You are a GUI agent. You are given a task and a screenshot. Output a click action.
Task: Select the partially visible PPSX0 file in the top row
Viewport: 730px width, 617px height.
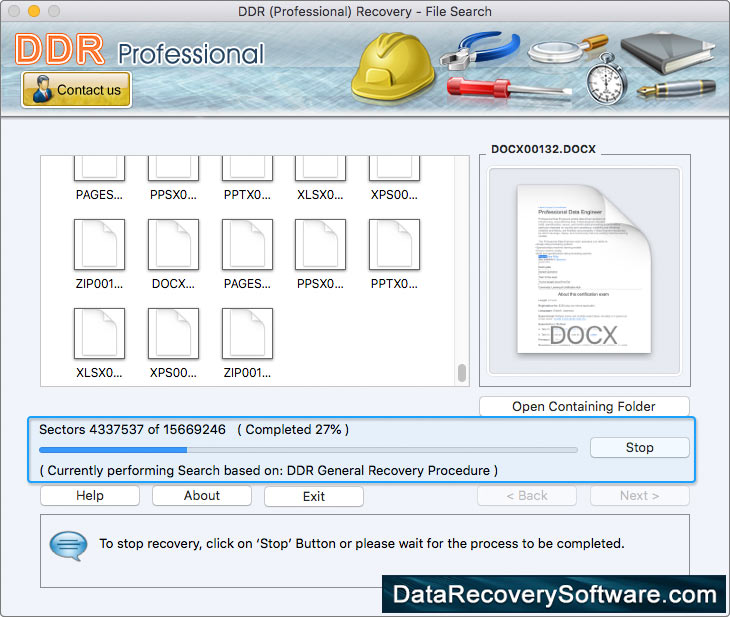[173, 169]
